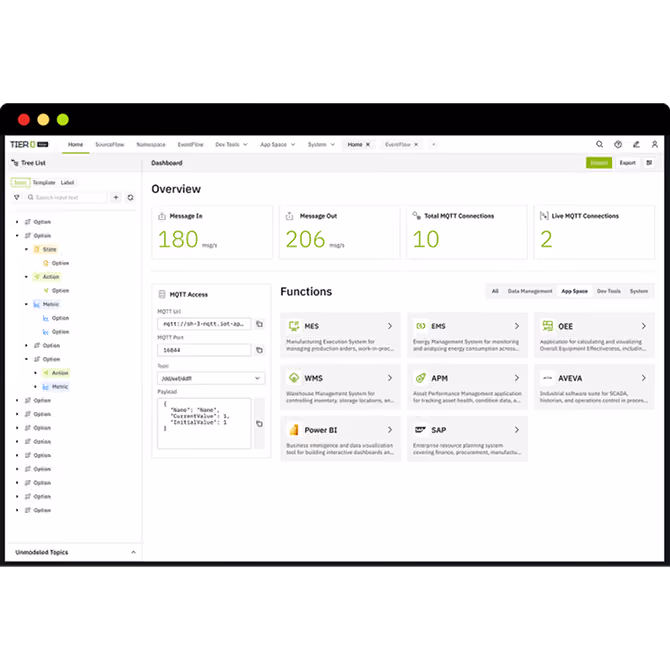
Task: Open the App Space dropdown menu
Action: tap(277, 144)
